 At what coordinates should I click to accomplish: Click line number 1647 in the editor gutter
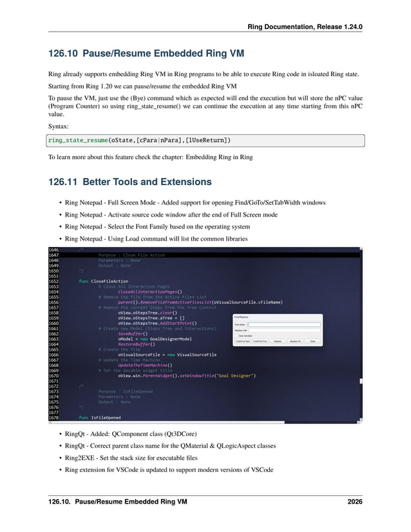[53, 255]
